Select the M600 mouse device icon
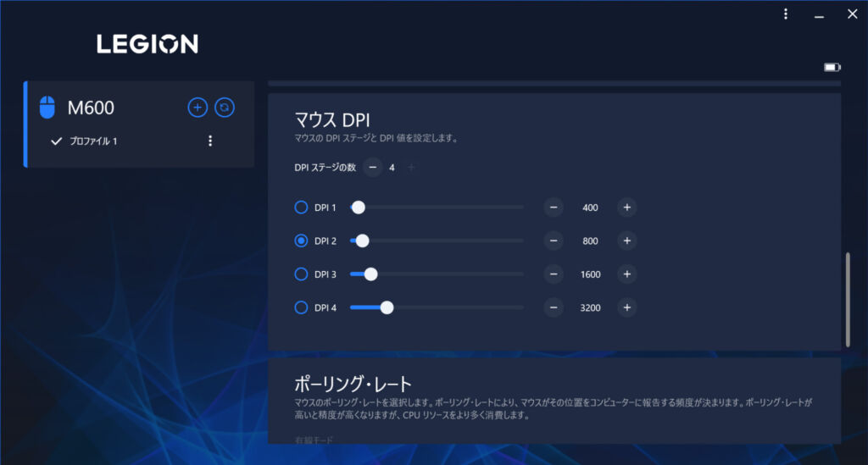 [47, 108]
